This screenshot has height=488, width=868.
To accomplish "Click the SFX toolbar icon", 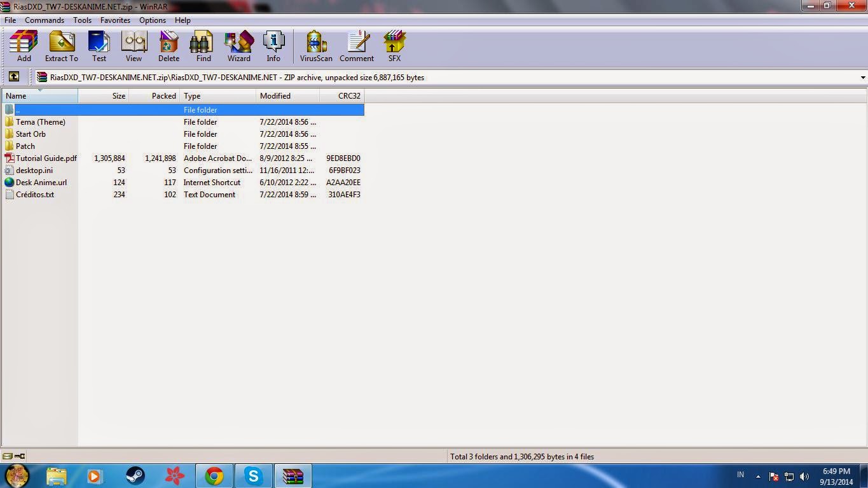I will (x=394, y=46).
